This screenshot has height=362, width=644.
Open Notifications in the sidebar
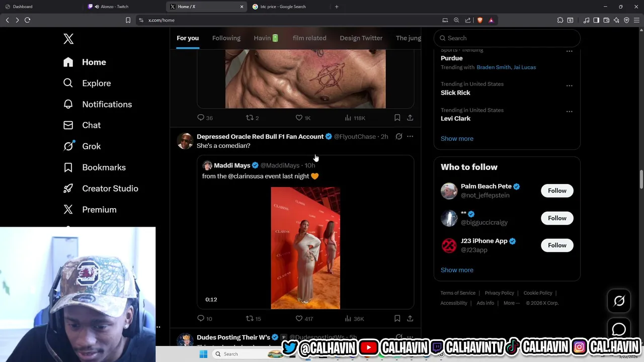click(x=97, y=105)
